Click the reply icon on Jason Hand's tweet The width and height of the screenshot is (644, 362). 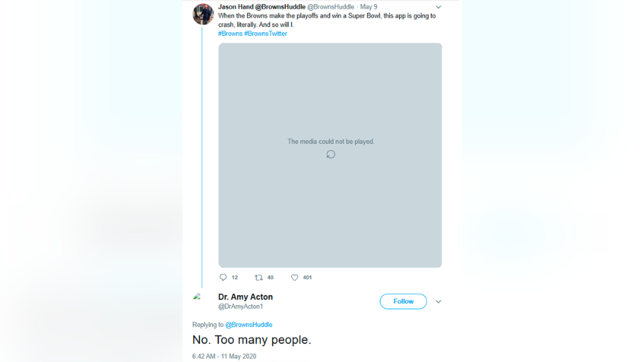pos(223,277)
